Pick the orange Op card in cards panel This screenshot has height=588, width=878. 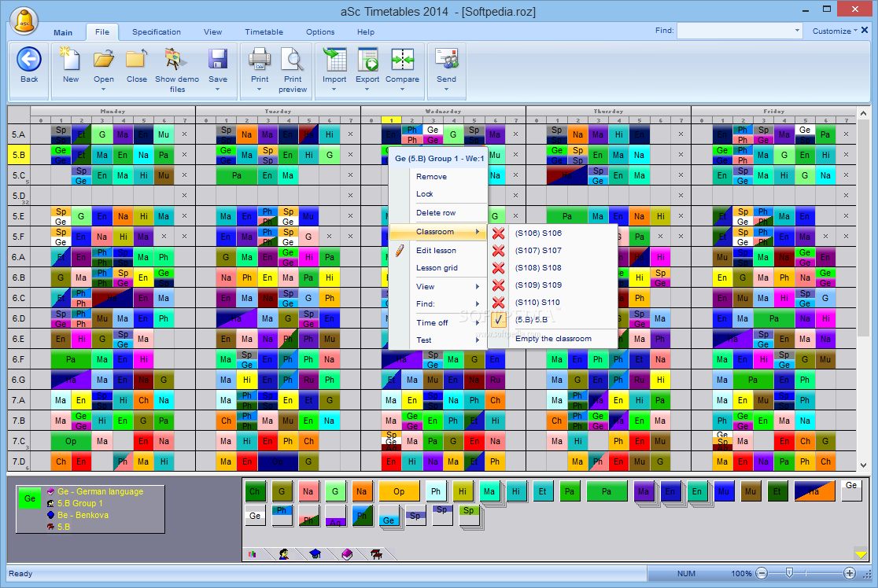tap(399, 491)
